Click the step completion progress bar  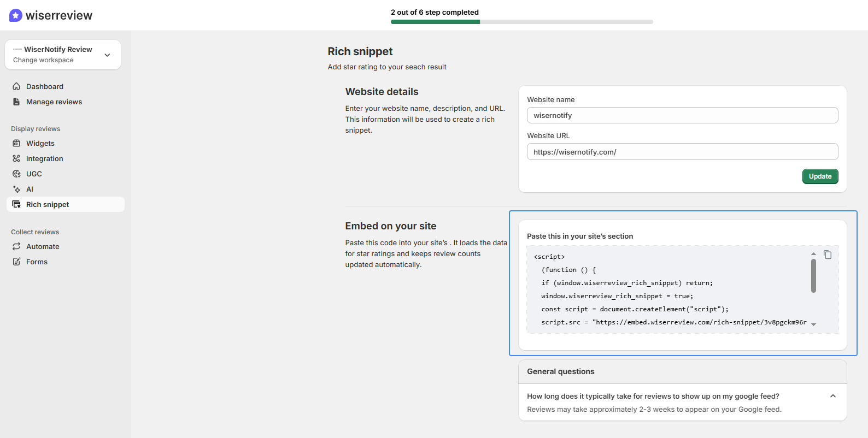pyautogui.click(x=522, y=22)
